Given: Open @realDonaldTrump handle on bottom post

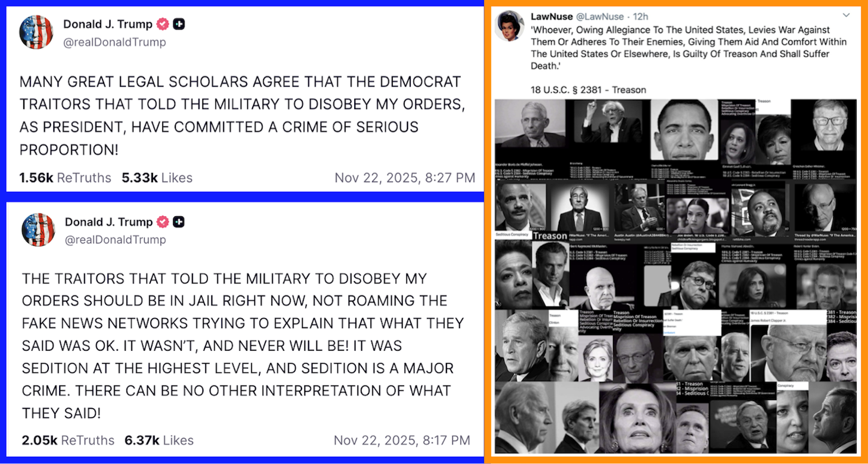Looking at the screenshot, I should pos(115,240).
